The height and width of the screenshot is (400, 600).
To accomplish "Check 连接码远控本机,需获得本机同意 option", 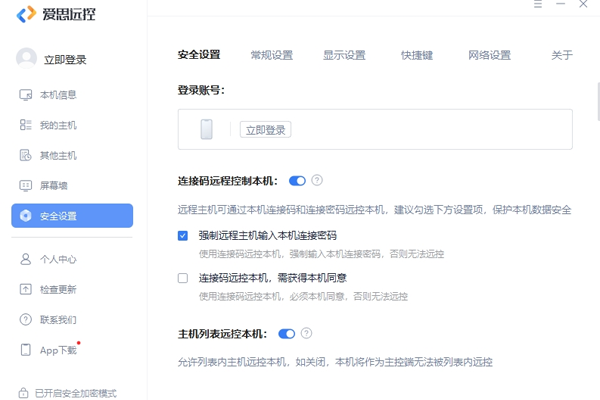I will (x=183, y=278).
